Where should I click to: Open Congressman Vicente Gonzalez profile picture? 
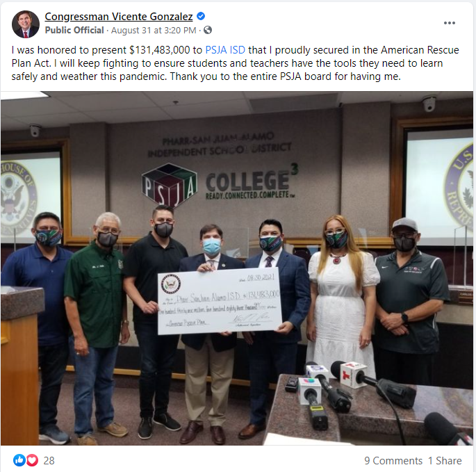(26, 24)
